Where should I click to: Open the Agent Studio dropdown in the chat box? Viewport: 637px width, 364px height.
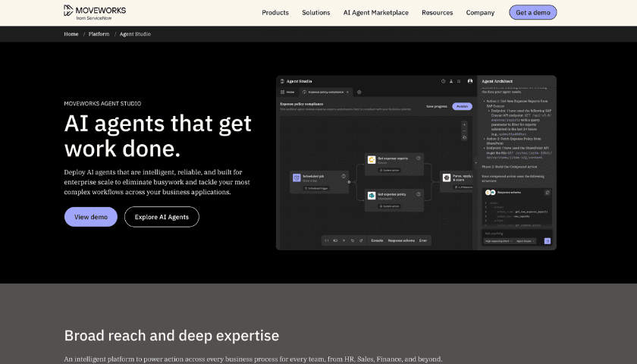526,241
